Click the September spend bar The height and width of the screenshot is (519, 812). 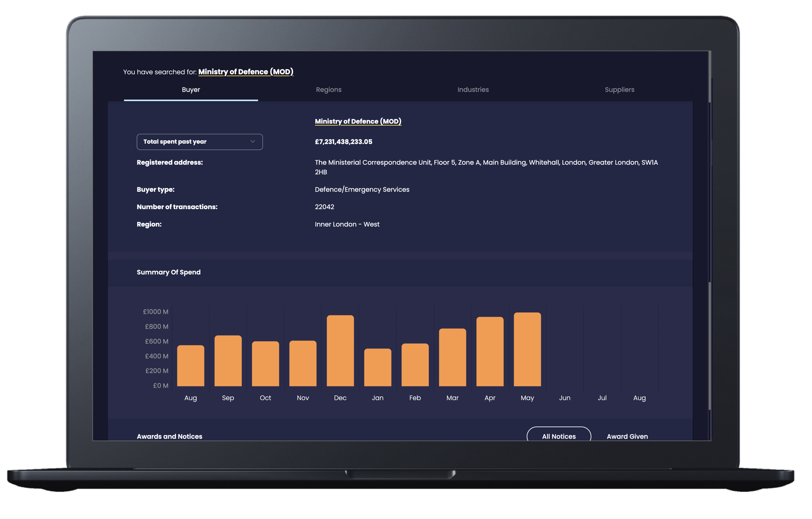pos(228,361)
